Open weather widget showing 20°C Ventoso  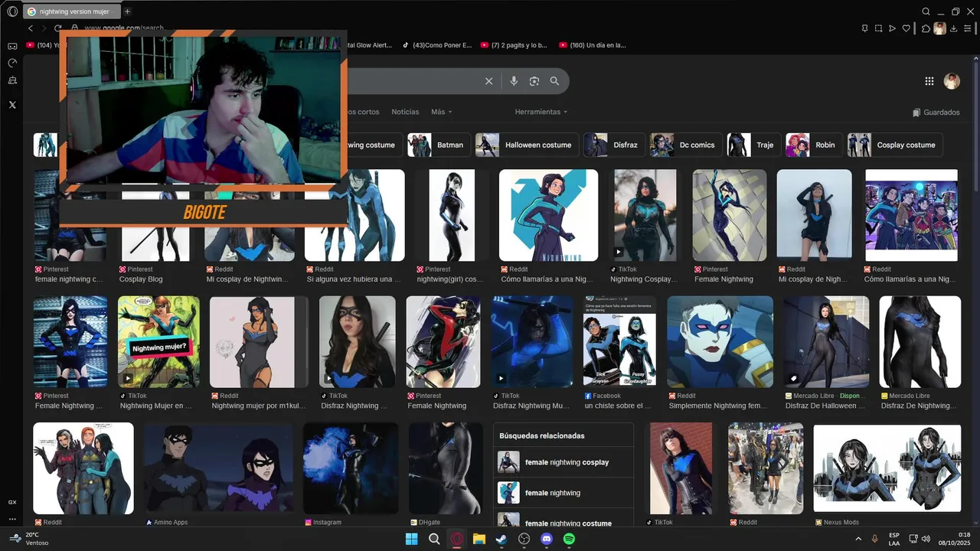[x=29, y=539]
